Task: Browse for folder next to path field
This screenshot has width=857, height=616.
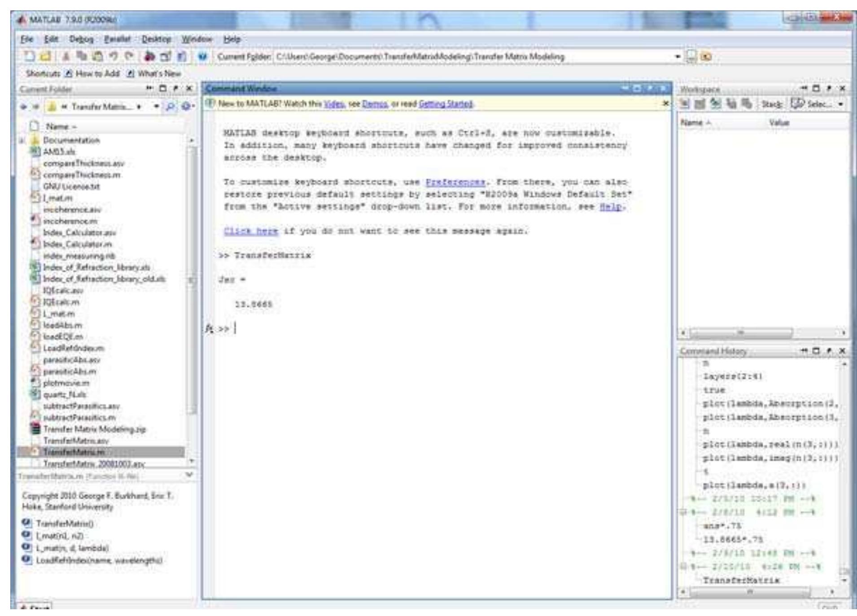Action: [x=691, y=57]
